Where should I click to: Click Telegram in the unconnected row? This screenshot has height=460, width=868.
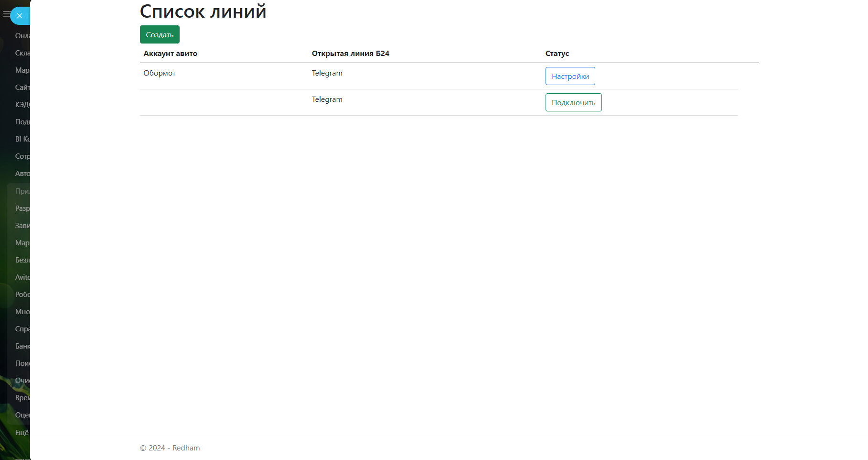327,99
